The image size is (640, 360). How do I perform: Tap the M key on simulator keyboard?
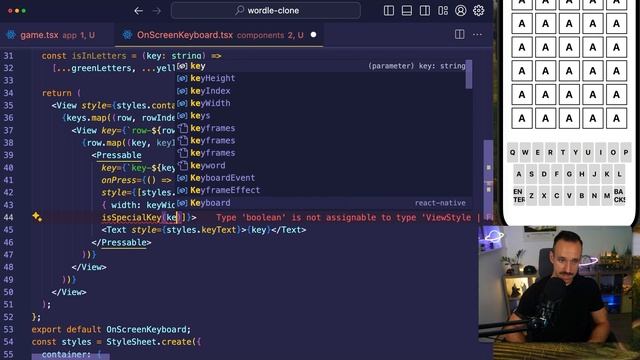point(607,196)
